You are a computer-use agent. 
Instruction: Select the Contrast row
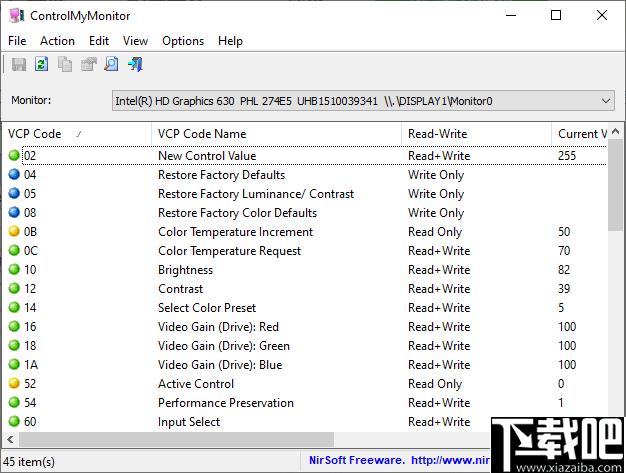(x=305, y=288)
